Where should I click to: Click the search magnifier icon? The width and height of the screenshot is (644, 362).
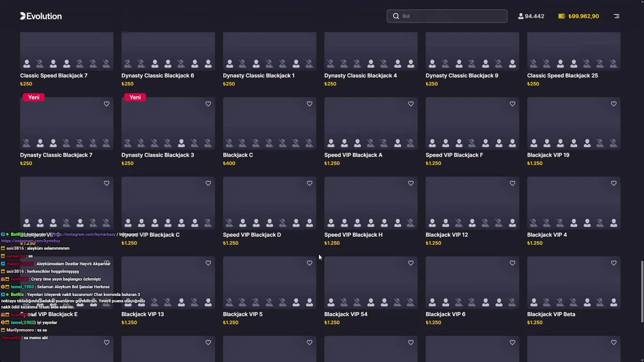pos(396,16)
